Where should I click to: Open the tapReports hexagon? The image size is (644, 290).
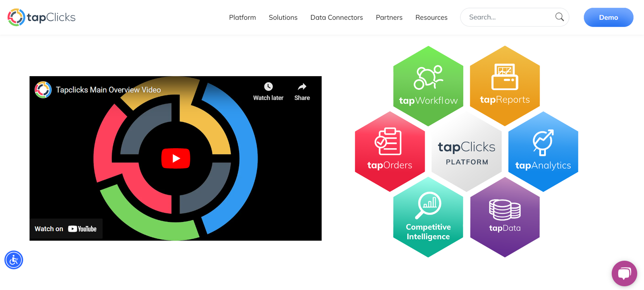click(505, 86)
